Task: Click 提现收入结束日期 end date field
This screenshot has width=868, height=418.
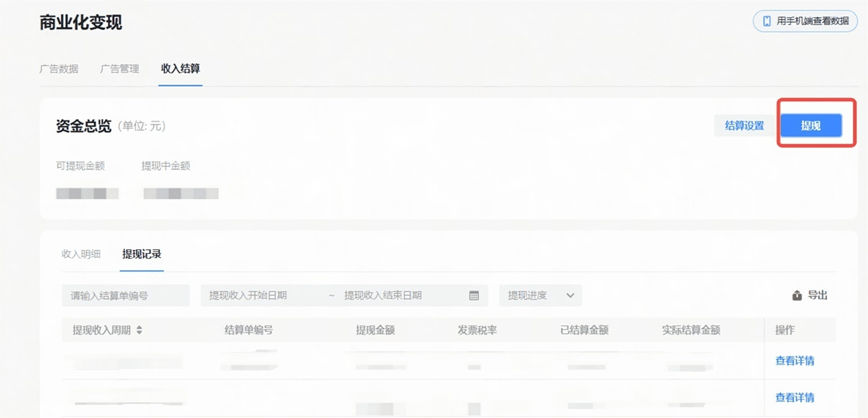Action: (383, 296)
